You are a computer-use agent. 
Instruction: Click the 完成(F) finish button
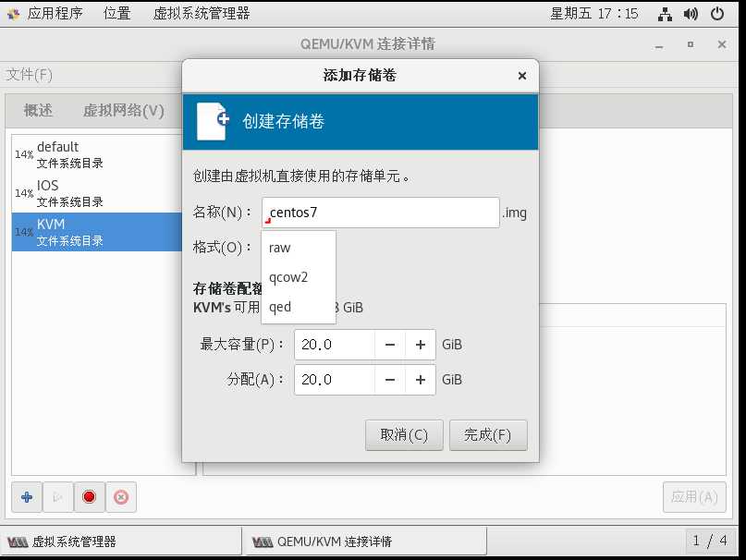tap(488, 435)
